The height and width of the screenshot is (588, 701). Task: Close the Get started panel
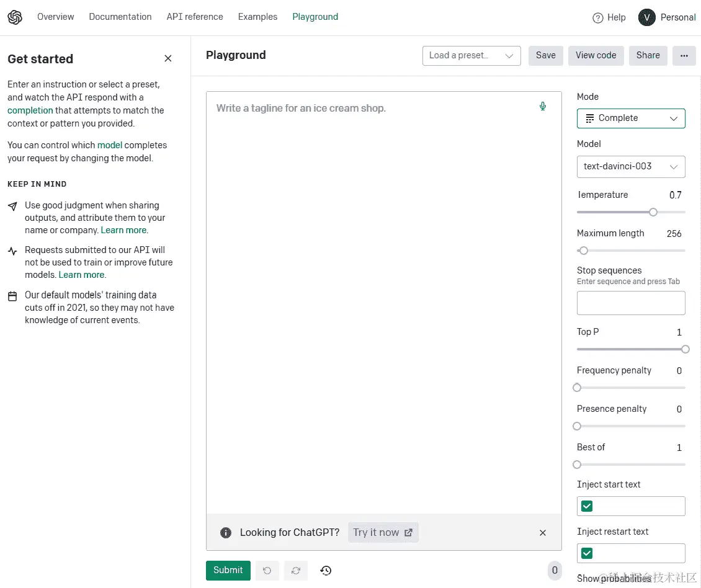pos(167,58)
